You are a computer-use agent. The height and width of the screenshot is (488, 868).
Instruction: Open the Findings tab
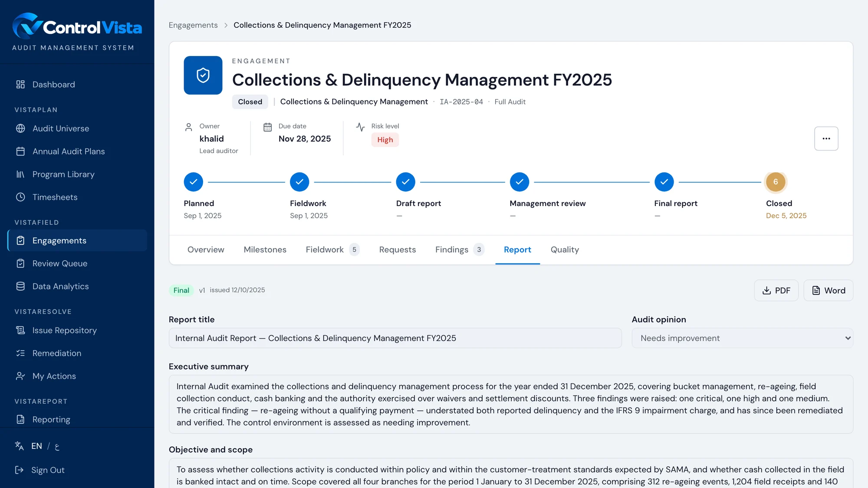460,249
